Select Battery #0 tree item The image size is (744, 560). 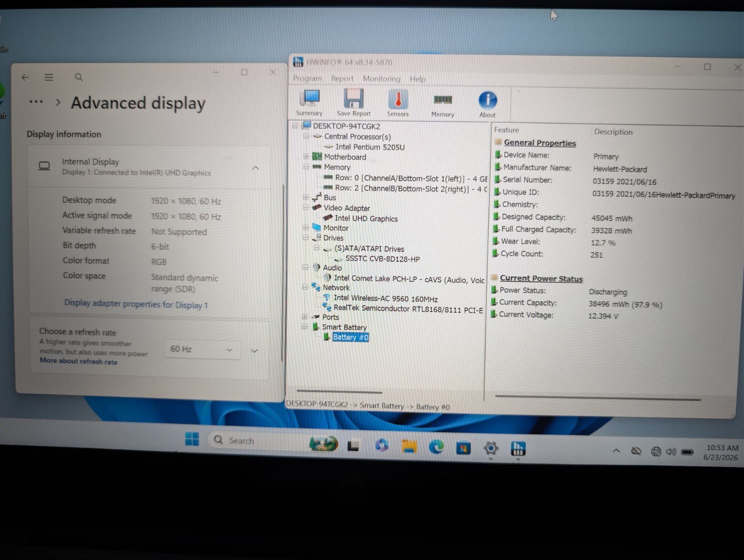(x=351, y=337)
